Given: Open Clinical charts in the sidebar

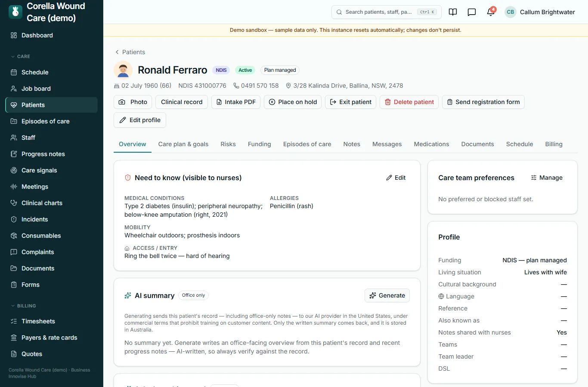Looking at the screenshot, I should pos(51,203).
